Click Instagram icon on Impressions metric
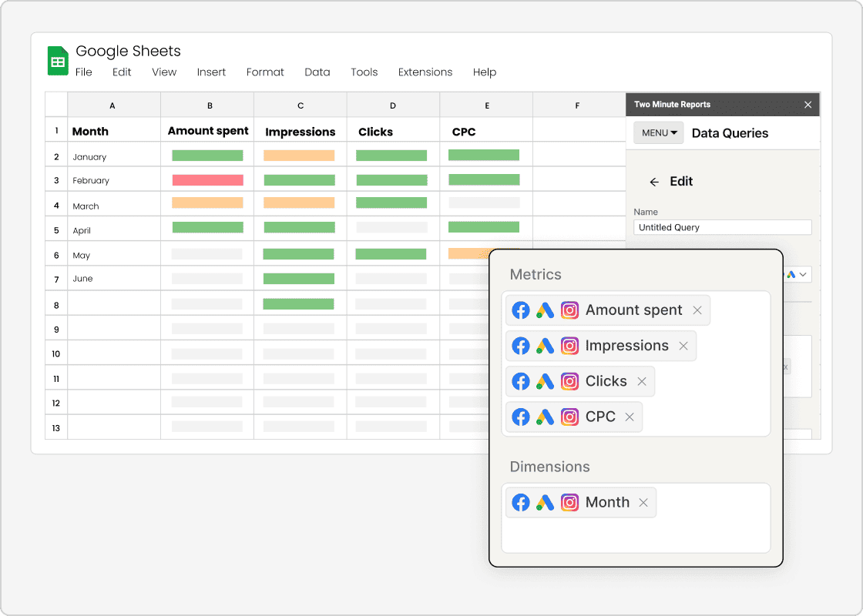 (x=569, y=345)
